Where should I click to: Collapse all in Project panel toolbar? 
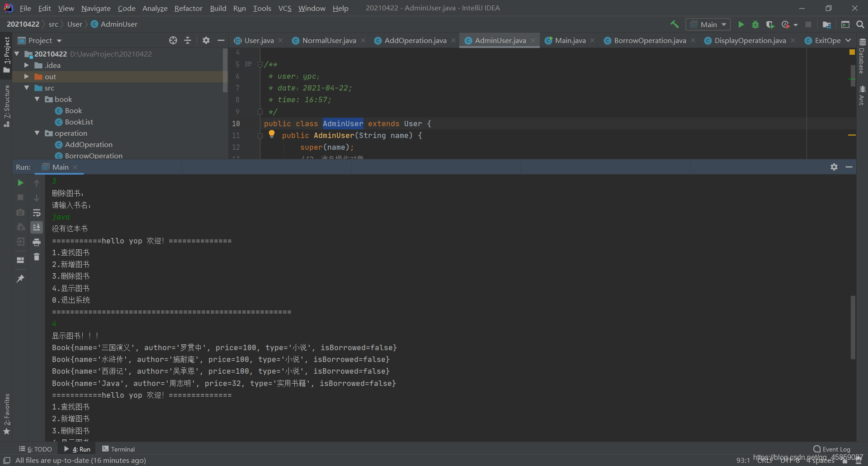(x=188, y=40)
